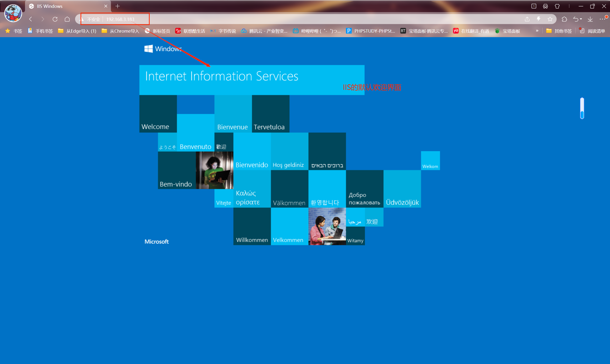Click the Willkommen tile

coord(252,226)
